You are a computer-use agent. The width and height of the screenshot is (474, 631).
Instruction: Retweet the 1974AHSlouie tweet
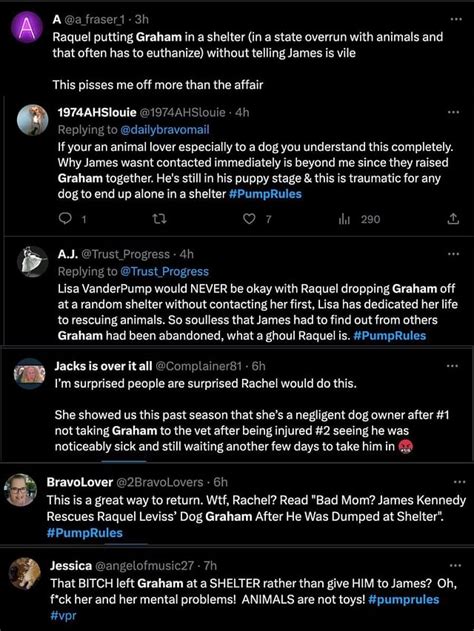[x=159, y=219]
